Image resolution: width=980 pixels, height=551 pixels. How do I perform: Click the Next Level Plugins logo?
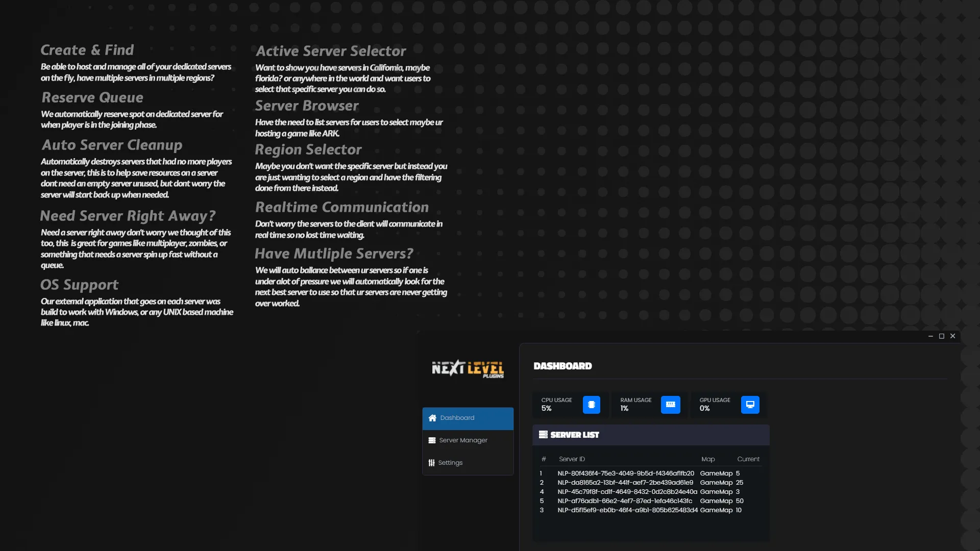tap(468, 368)
